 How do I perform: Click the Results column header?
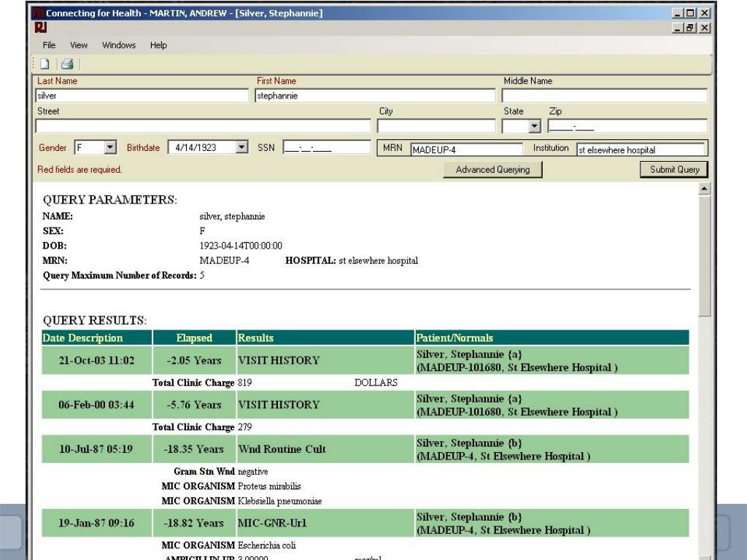tap(325, 338)
